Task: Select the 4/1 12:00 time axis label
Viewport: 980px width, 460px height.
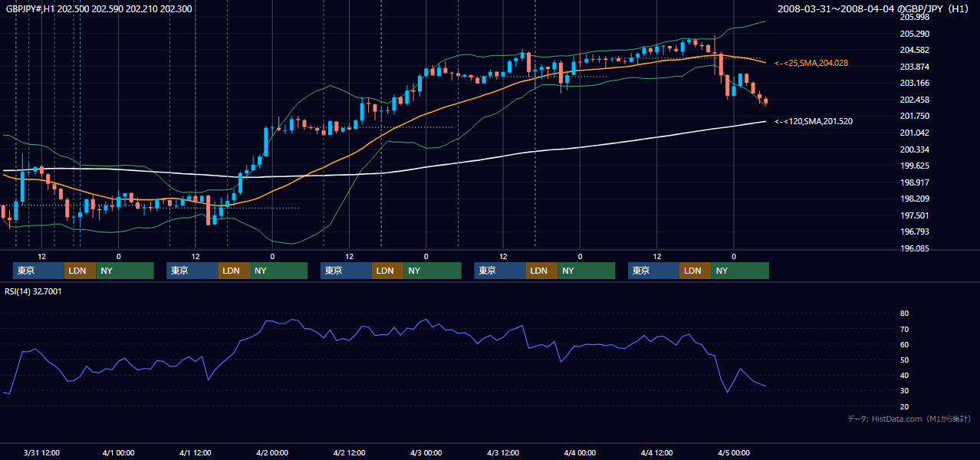Action: pyautogui.click(x=196, y=452)
